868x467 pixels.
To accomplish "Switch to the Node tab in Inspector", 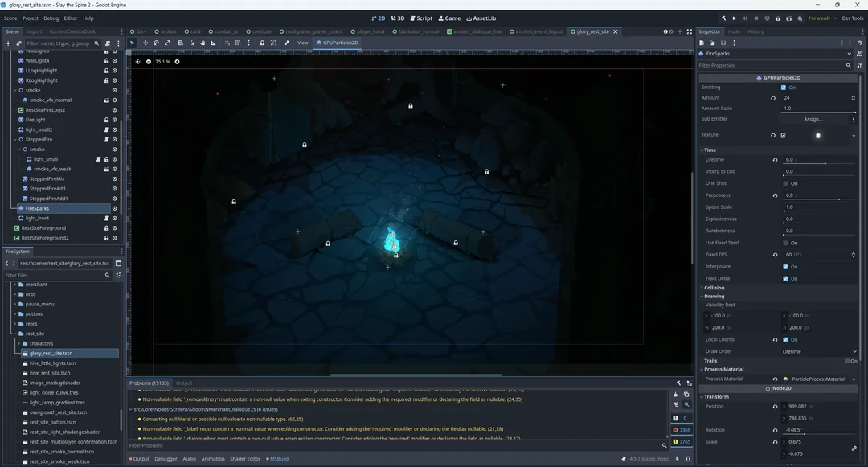I will [x=734, y=31].
